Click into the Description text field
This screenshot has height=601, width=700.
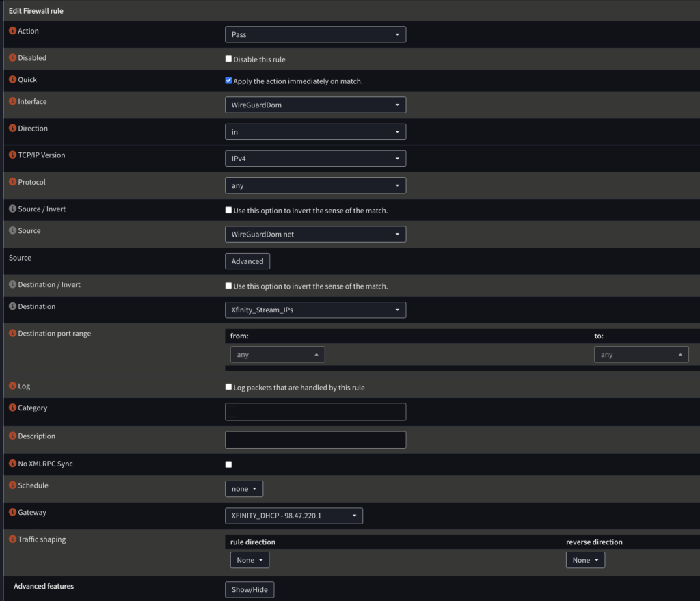pyautogui.click(x=315, y=440)
